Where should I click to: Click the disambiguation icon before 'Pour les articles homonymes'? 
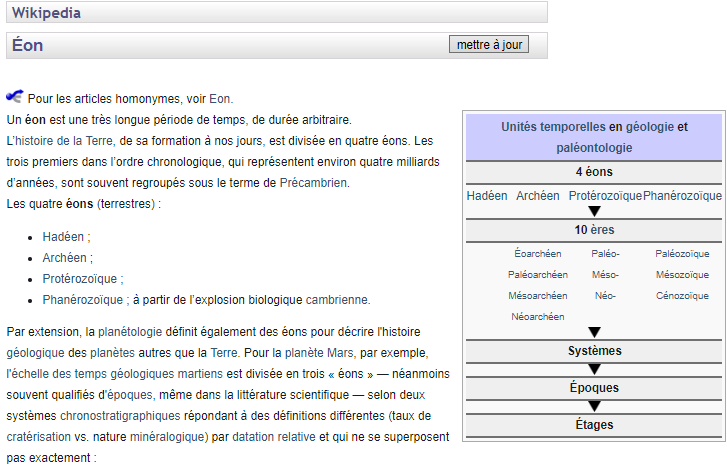pyautogui.click(x=14, y=96)
